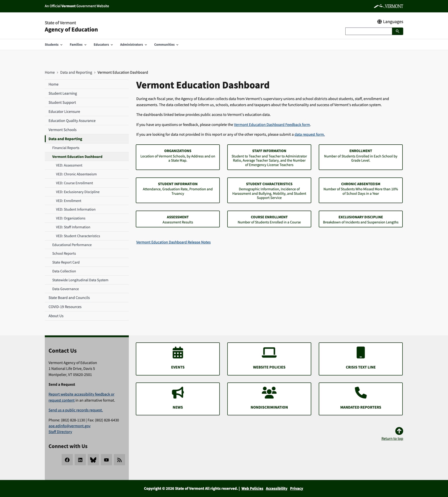Open Web Policies footer link
448x497 pixels.
tap(252, 488)
